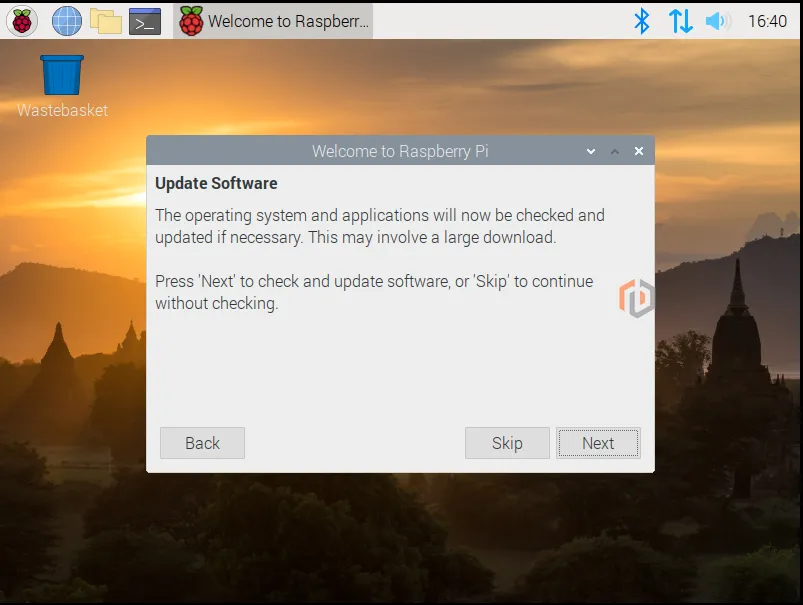803x605 pixels.
Task: Click the 16:40 clock
Action: point(767,21)
